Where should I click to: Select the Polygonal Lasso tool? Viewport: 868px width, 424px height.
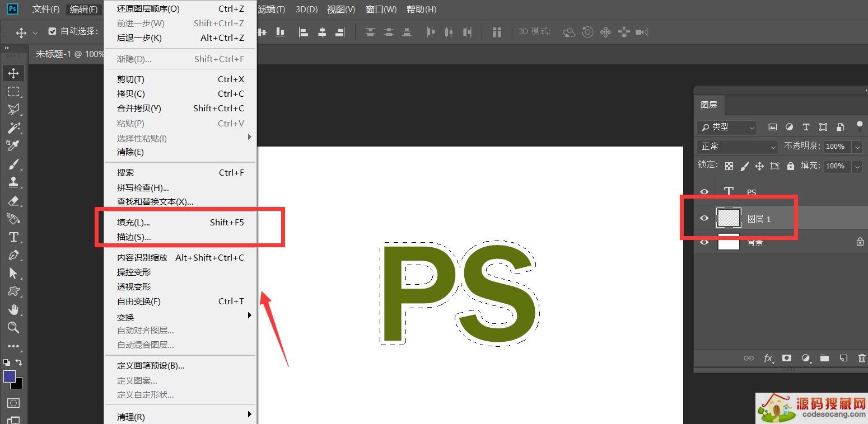click(13, 110)
